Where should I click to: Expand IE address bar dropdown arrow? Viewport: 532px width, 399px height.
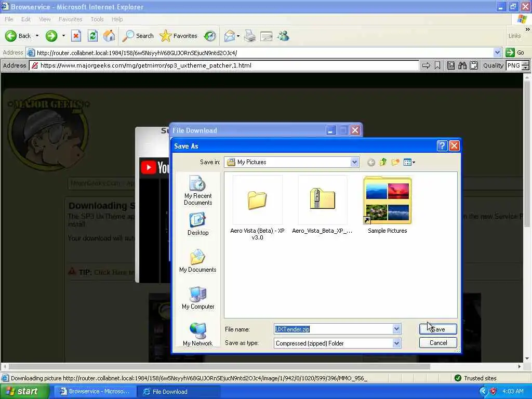click(x=497, y=52)
